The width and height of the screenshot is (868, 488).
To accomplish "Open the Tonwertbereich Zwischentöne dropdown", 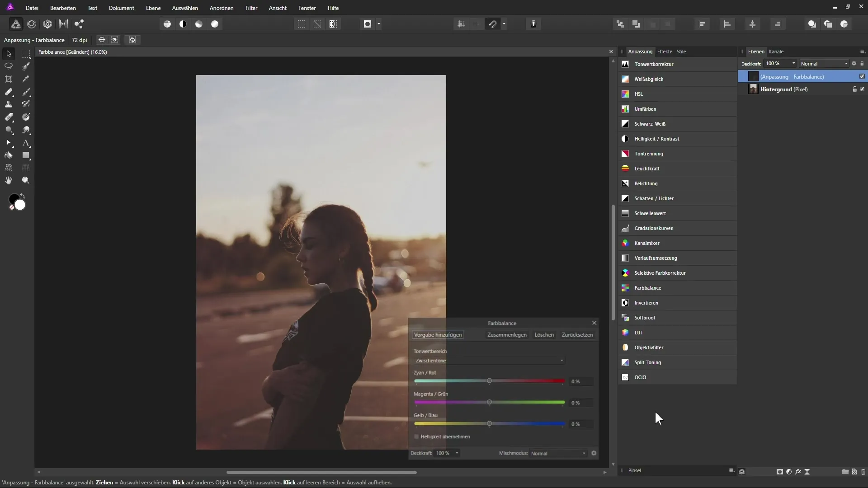I will tap(489, 361).
